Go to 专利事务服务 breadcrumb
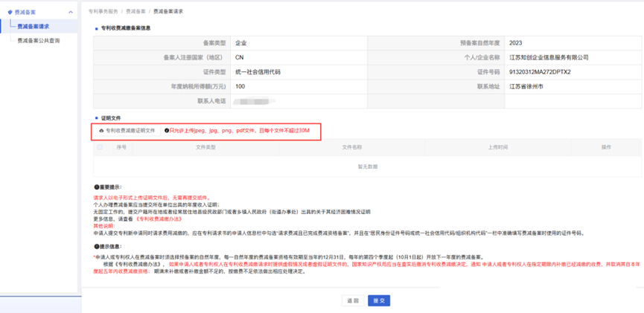The height and width of the screenshot is (313, 644). coord(103,11)
